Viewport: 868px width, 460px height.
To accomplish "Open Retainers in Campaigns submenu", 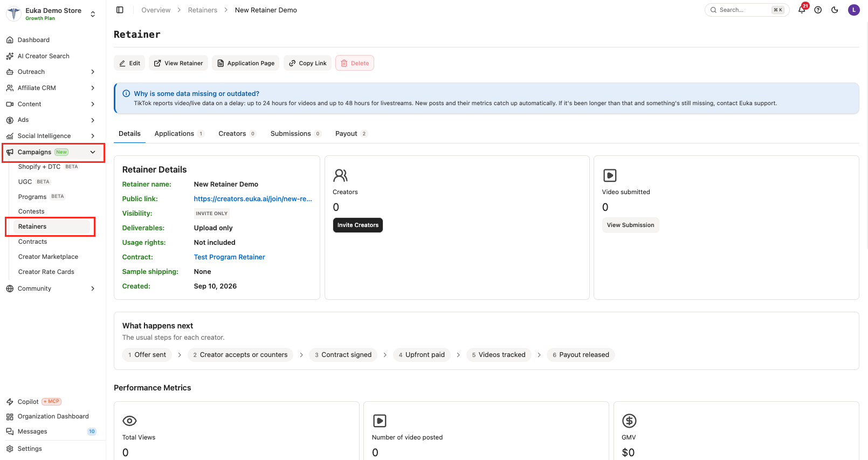I will click(x=52, y=226).
